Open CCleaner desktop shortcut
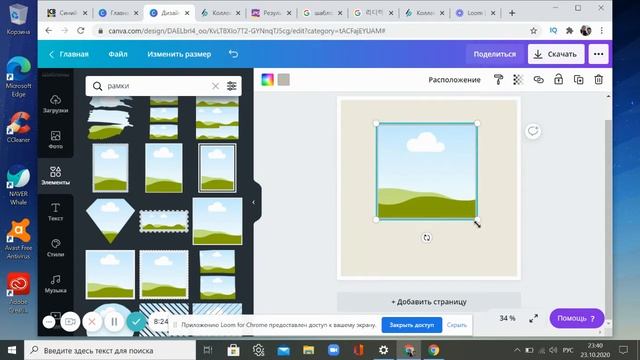The image size is (640, 360). (18, 127)
